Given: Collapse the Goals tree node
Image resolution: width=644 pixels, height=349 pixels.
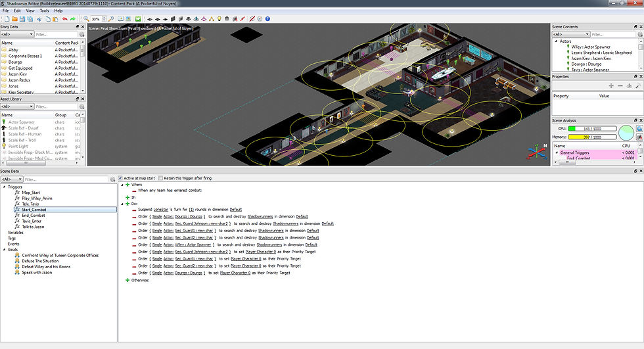Looking at the screenshot, I should pyautogui.click(x=4, y=250).
